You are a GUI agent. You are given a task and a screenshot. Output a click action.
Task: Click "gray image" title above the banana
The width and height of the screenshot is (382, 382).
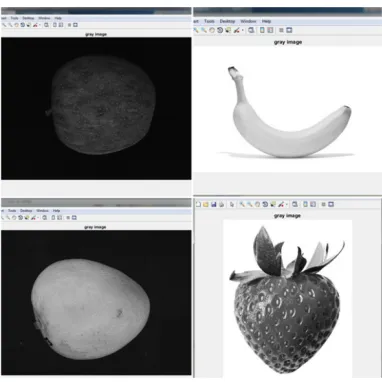pyautogui.click(x=288, y=42)
